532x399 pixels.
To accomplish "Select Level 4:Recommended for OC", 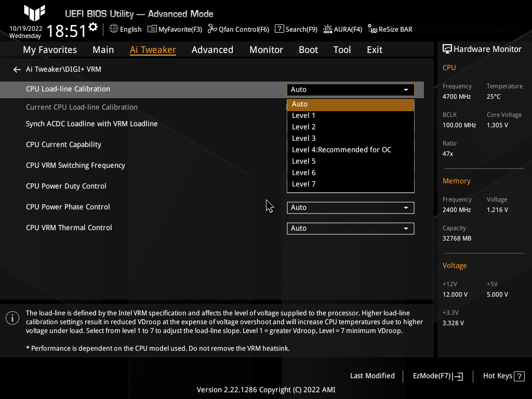I will (341, 150).
